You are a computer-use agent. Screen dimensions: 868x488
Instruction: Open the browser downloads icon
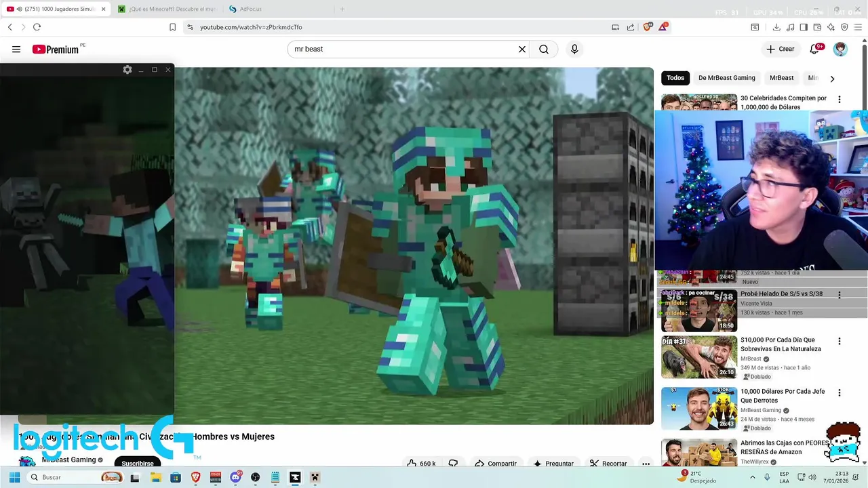(776, 27)
